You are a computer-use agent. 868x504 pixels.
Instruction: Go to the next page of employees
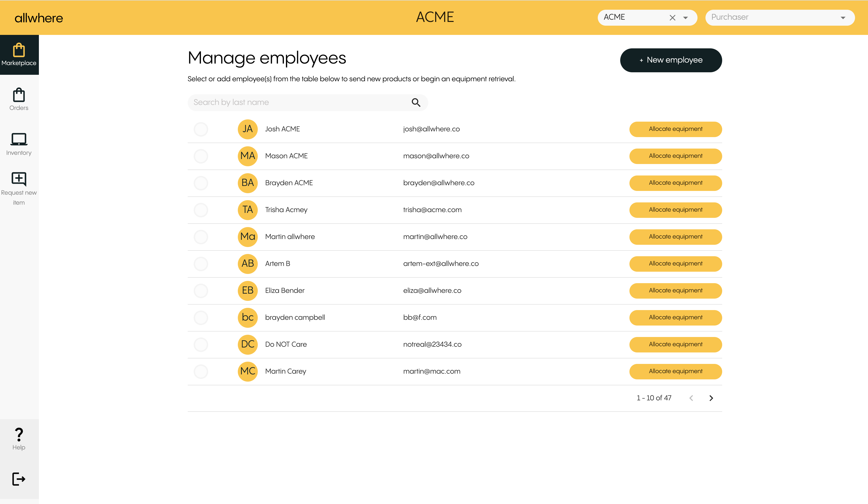(711, 398)
